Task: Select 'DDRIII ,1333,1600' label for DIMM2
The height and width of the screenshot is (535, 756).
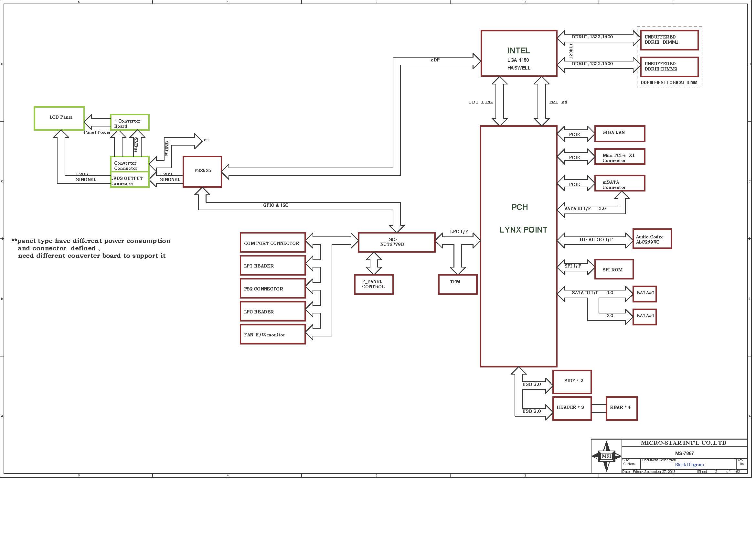Action: (592, 64)
